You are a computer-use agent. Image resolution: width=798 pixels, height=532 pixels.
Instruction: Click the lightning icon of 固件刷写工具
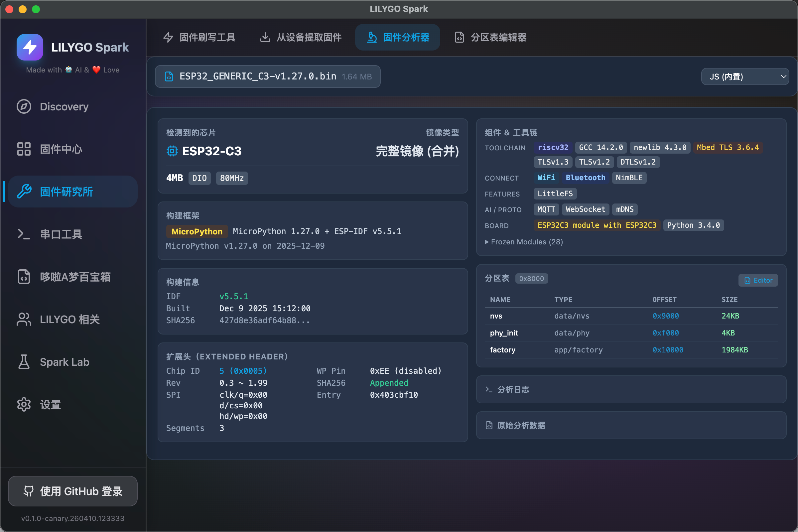168,37
